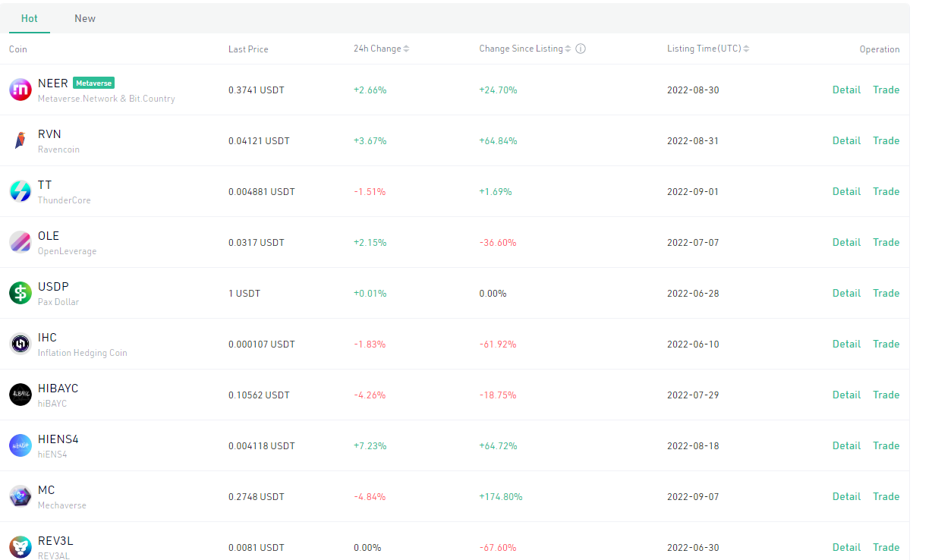
Task: Trade the MC coin
Action: 886,496
